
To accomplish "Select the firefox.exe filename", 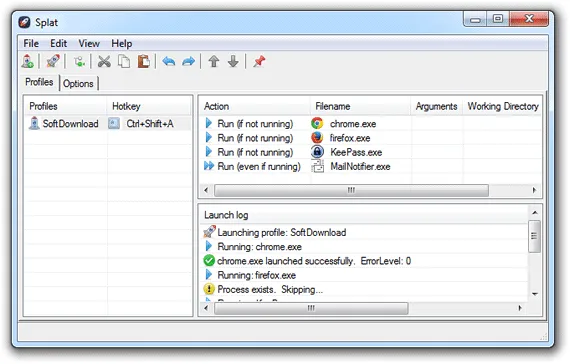I will pyautogui.click(x=350, y=138).
